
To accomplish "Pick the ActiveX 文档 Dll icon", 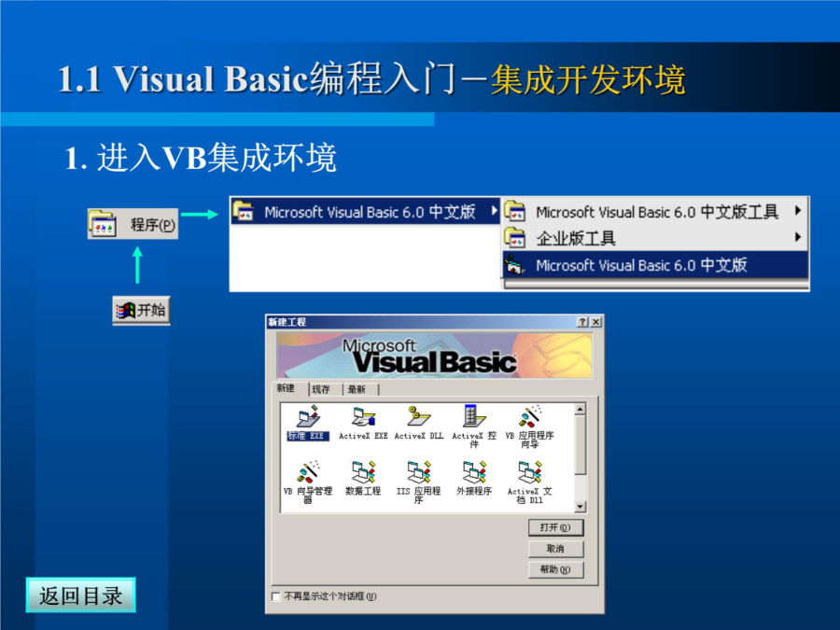I will 529,471.
